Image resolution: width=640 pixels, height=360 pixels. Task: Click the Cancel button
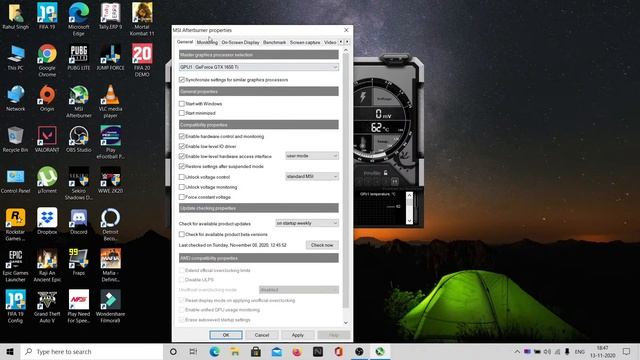pos(262,335)
